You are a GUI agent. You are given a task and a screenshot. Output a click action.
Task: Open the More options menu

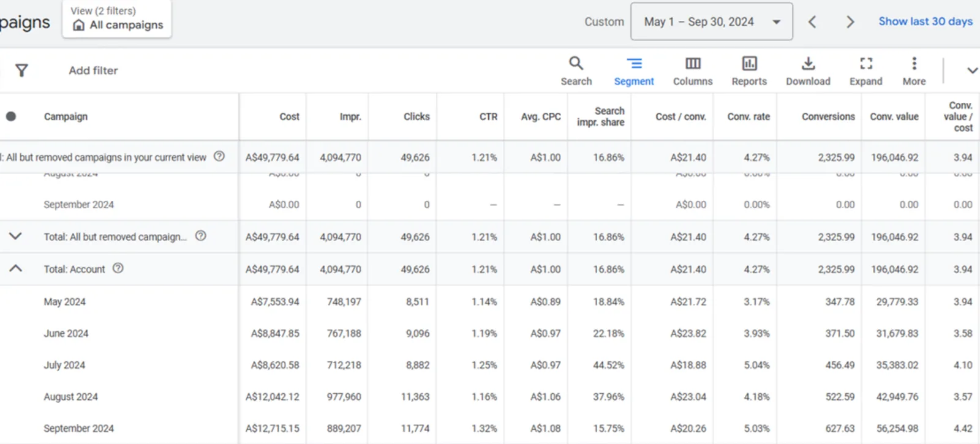point(914,71)
